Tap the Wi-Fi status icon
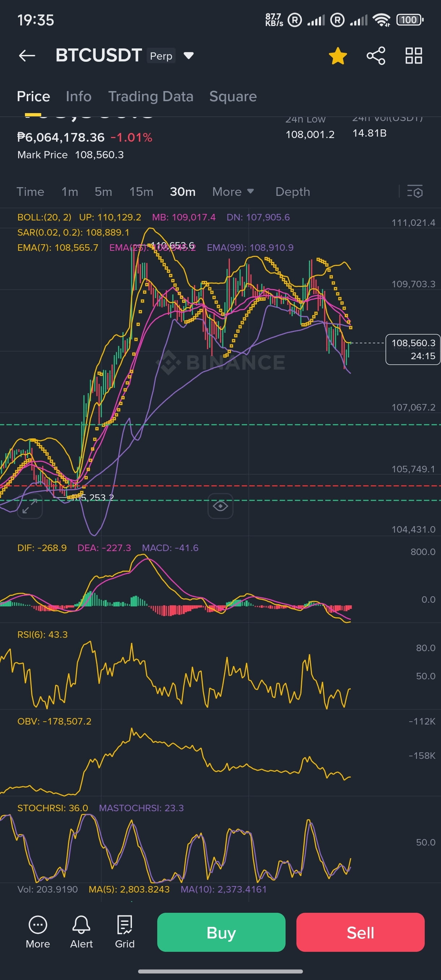 382,20
